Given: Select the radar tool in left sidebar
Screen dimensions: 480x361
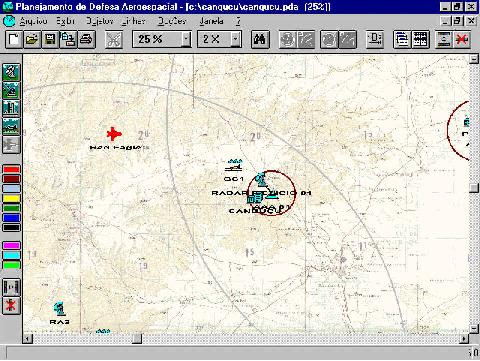Looking at the screenshot, I should pos(11,72).
